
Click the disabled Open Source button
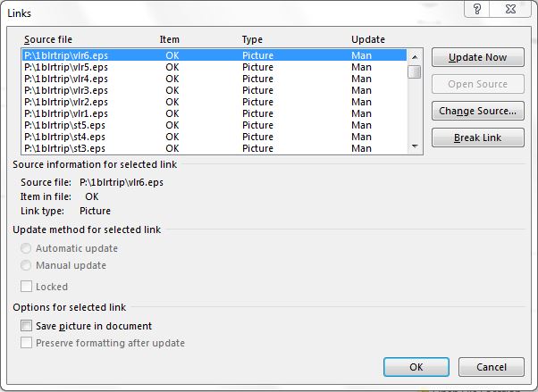(x=477, y=84)
